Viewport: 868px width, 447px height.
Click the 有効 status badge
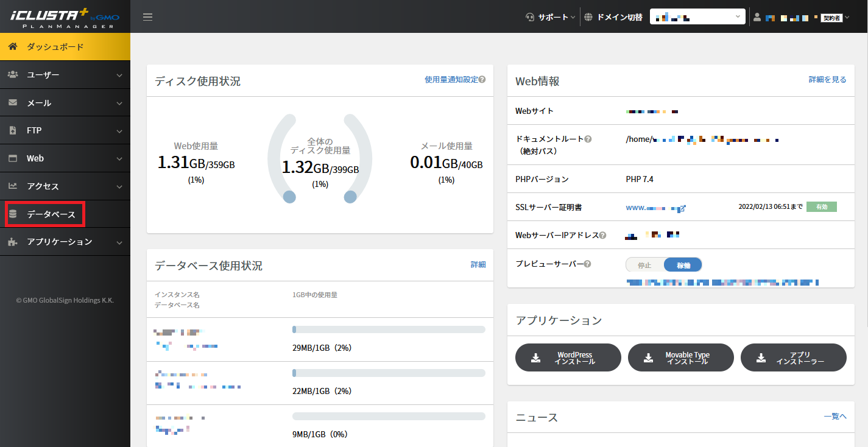pos(821,207)
